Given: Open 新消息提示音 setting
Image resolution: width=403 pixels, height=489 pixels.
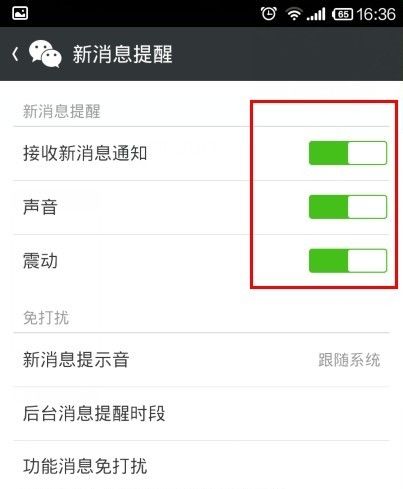Looking at the screenshot, I should 201,360.
